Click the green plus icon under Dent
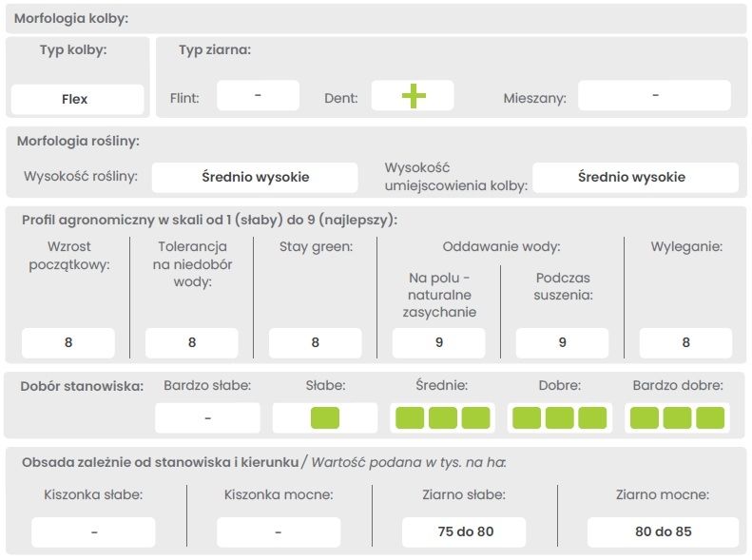Image resolution: width=752 pixels, height=560 pixels. pyautogui.click(x=413, y=96)
